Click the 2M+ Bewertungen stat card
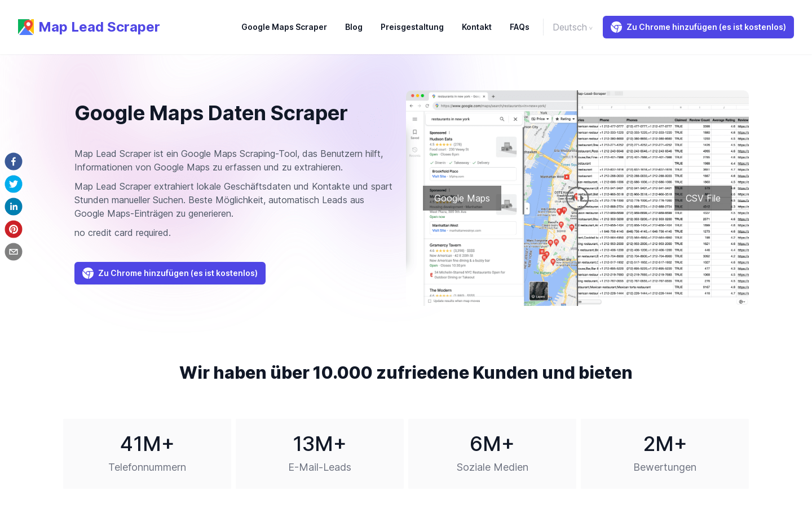 (665, 454)
